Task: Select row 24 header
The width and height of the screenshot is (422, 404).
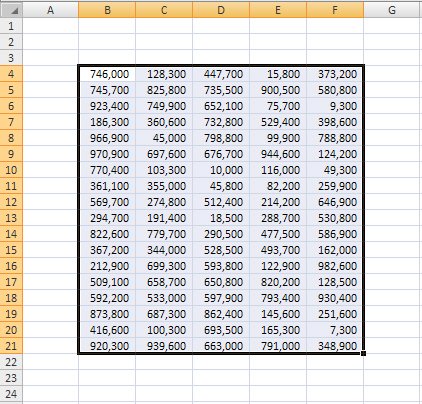Action: click(x=11, y=394)
